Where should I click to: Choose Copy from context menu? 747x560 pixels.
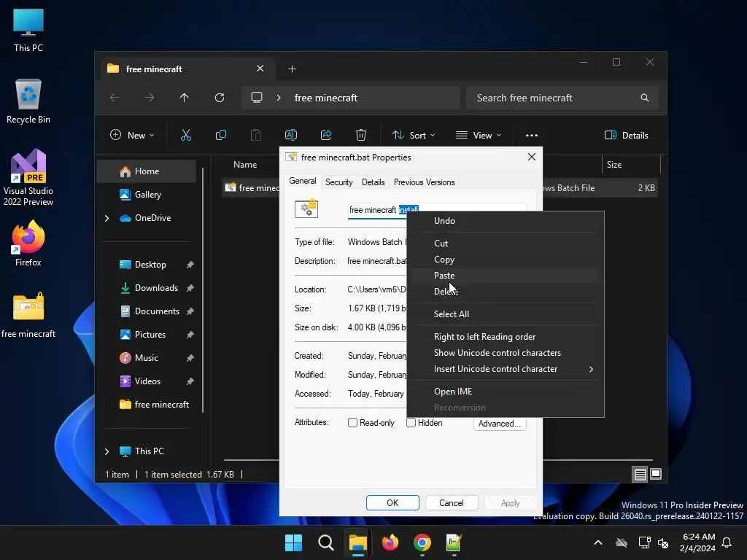pos(505,260)
